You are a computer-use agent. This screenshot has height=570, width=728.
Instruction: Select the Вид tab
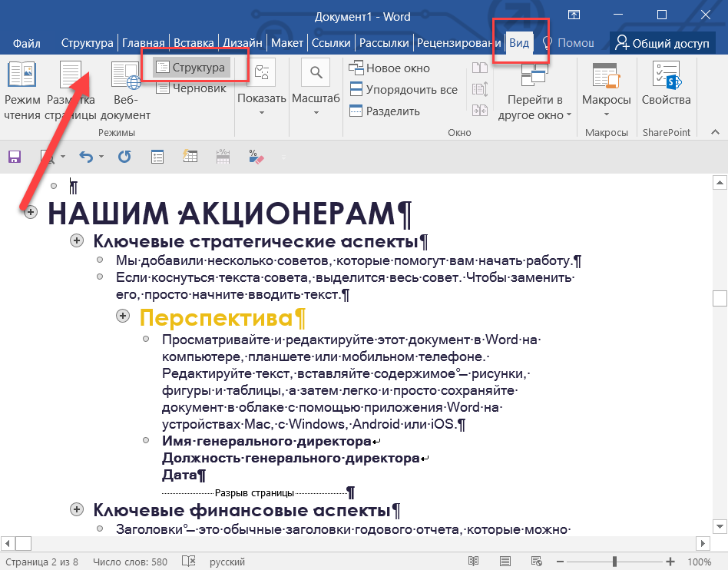point(519,43)
